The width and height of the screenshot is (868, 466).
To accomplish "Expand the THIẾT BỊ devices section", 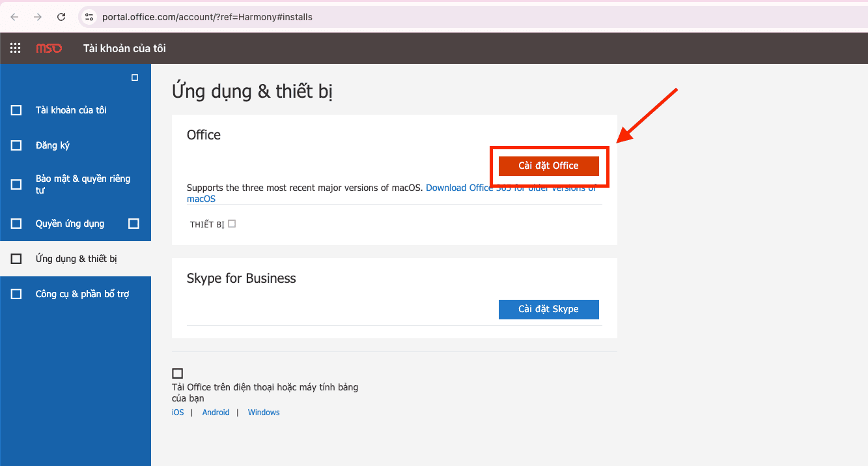I will pyautogui.click(x=232, y=224).
